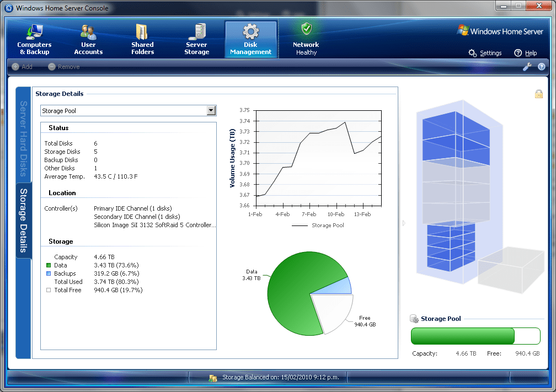Open Shared Folders
Viewport: 556px width, 392px height.
point(142,39)
